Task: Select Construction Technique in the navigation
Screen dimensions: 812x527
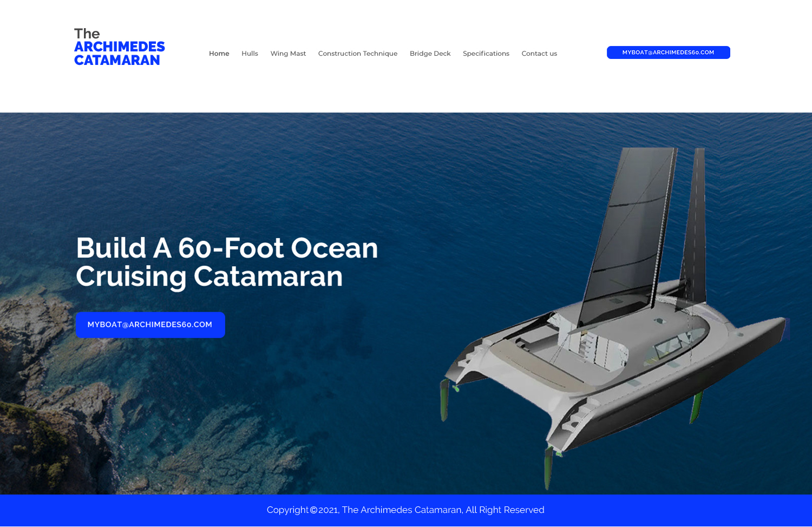Action: point(358,54)
